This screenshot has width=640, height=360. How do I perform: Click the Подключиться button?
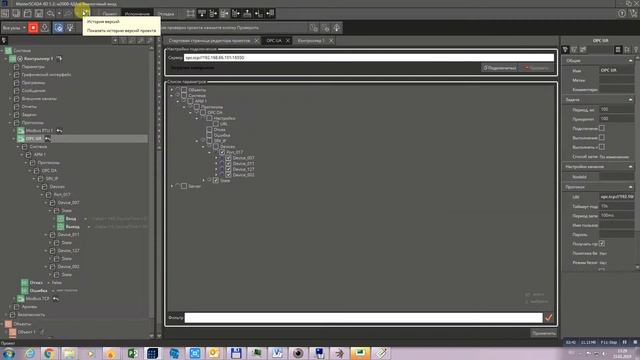500,68
